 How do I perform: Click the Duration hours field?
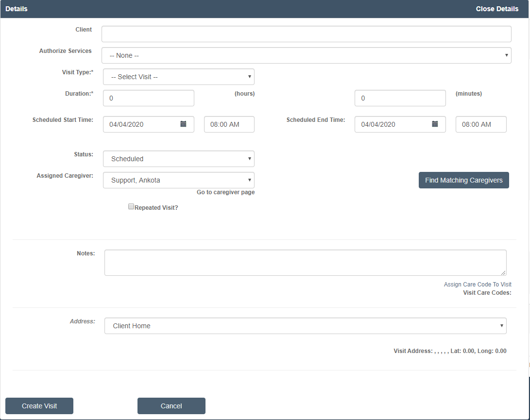[x=149, y=98]
